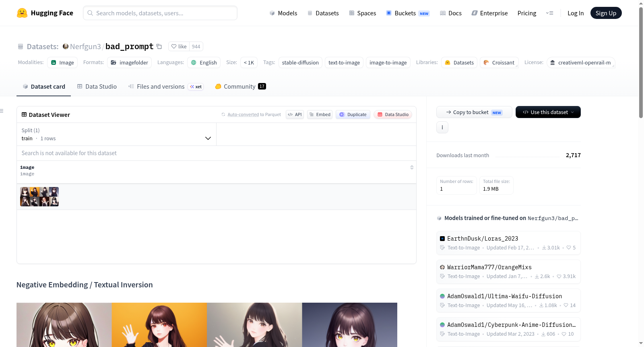
Task: Click the Total file size 1.9 MB stat
Action: point(496,185)
